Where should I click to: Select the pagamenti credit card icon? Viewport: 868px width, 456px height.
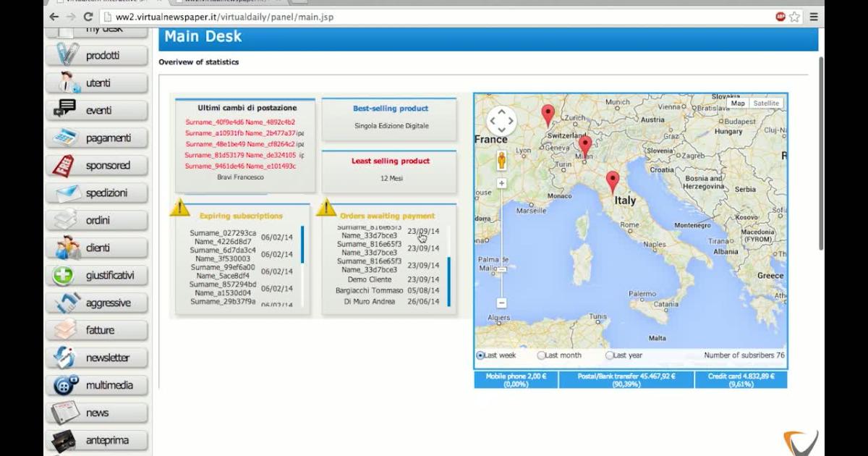click(x=66, y=138)
